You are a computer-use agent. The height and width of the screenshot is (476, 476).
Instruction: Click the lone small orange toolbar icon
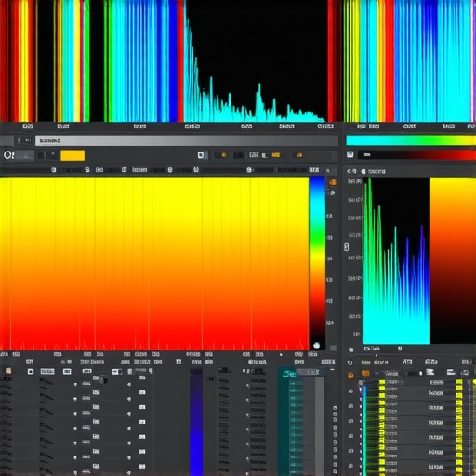tap(299, 155)
